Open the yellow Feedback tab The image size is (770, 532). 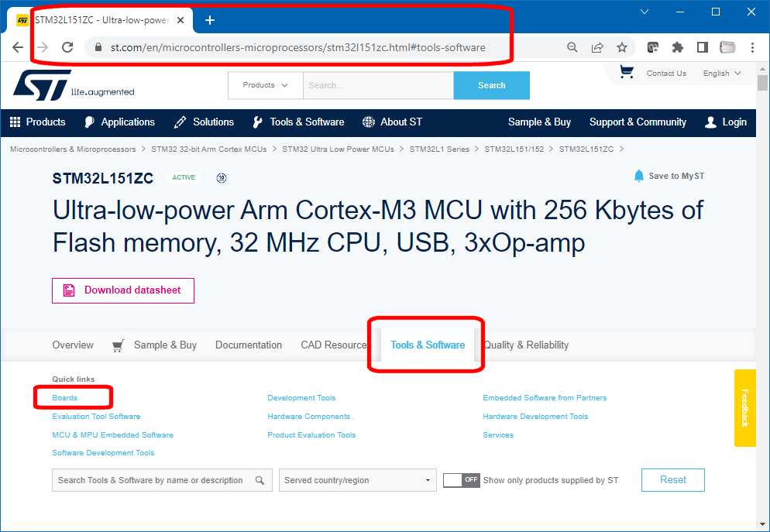pyautogui.click(x=745, y=408)
